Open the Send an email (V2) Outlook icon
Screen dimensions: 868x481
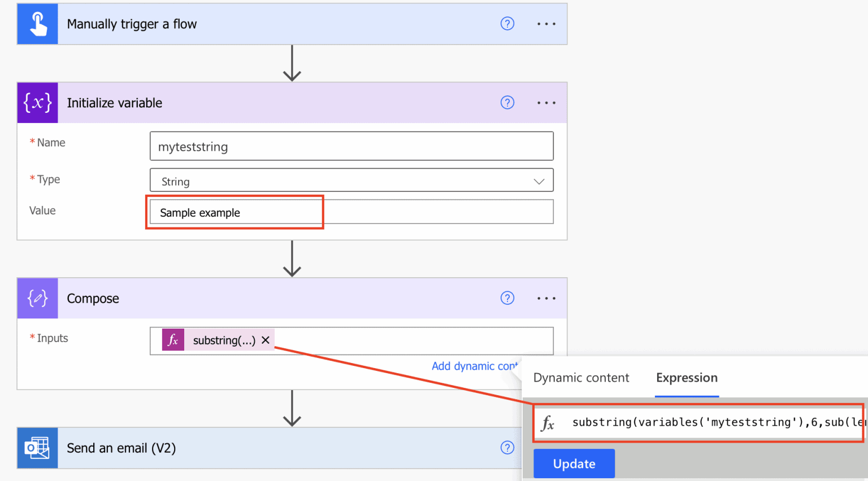click(x=37, y=448)
